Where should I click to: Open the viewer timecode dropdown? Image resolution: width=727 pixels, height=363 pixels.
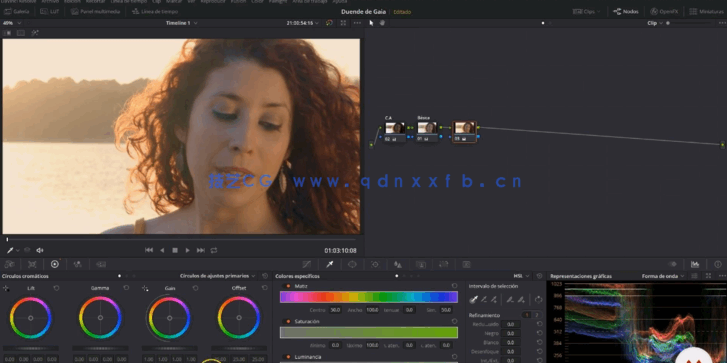point(302,23)
